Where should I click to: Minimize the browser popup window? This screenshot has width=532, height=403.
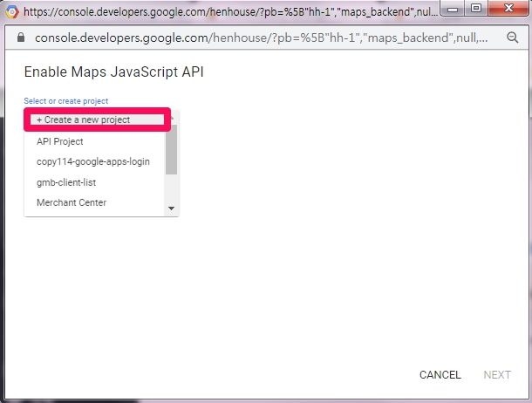click(x=453, y=9)
